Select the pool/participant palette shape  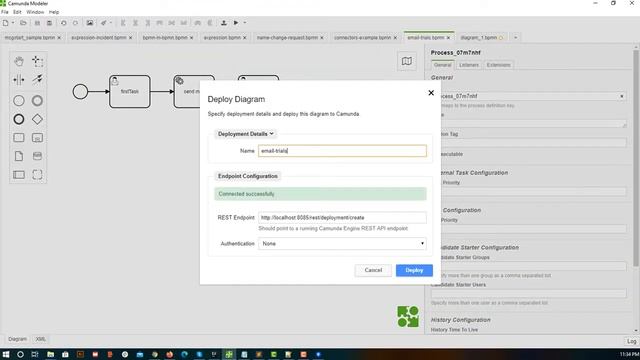[x=19, y=175]
